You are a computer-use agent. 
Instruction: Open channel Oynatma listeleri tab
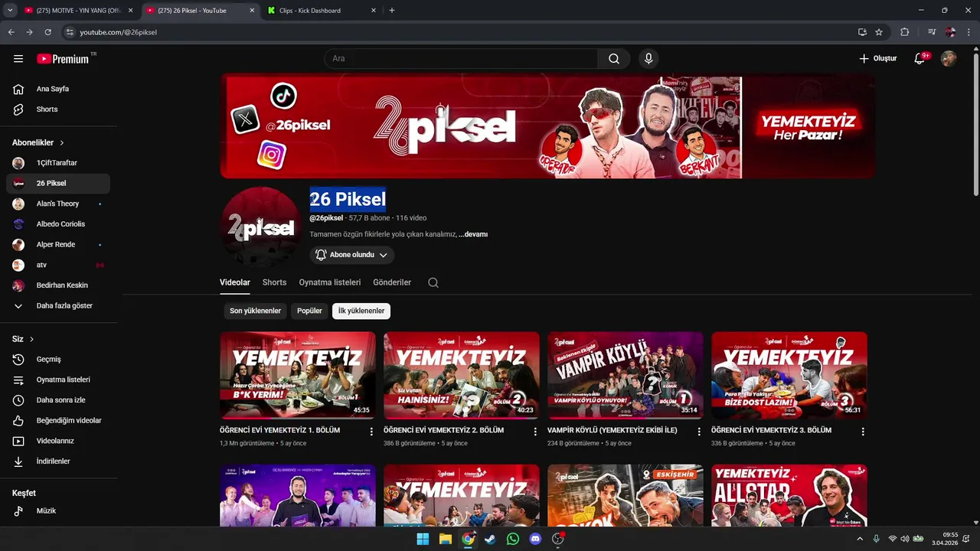point(330,282)
